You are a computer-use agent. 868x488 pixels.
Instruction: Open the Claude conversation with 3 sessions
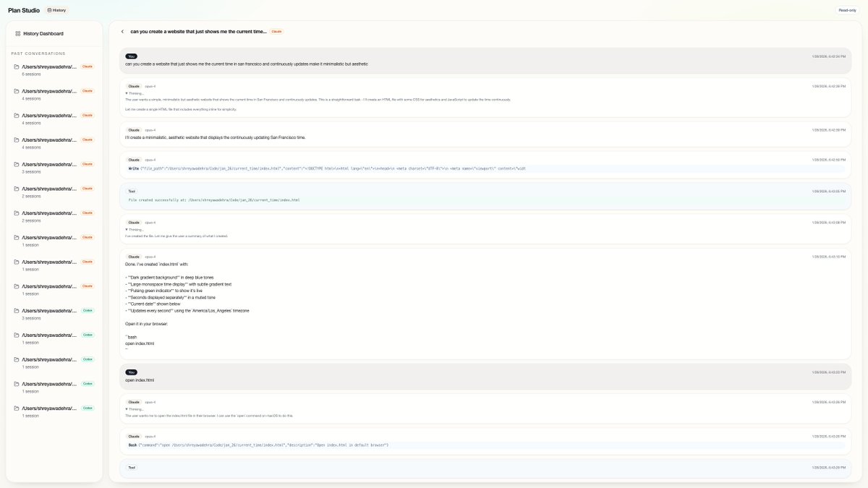click(54, 168)
